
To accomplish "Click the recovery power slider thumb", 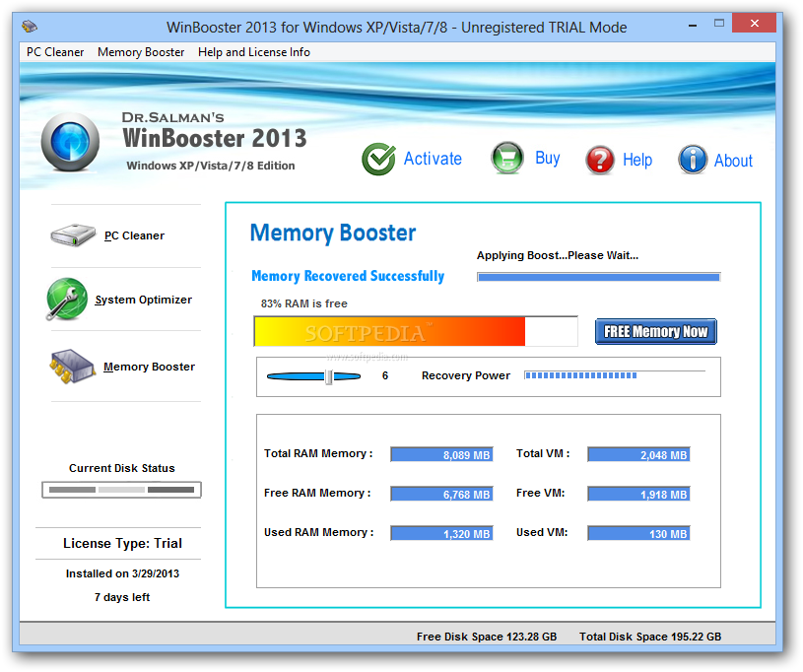I will click(x=329, y=376).
